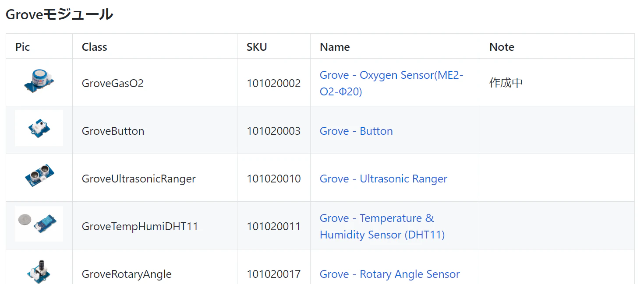
Task: Click the Pic column header
Action: [x=22, y=47]
